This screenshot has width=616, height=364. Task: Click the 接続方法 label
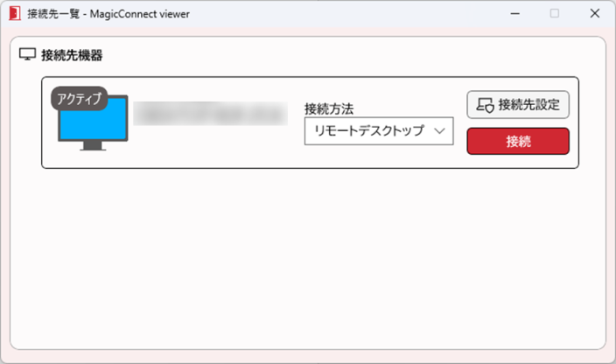329,108
